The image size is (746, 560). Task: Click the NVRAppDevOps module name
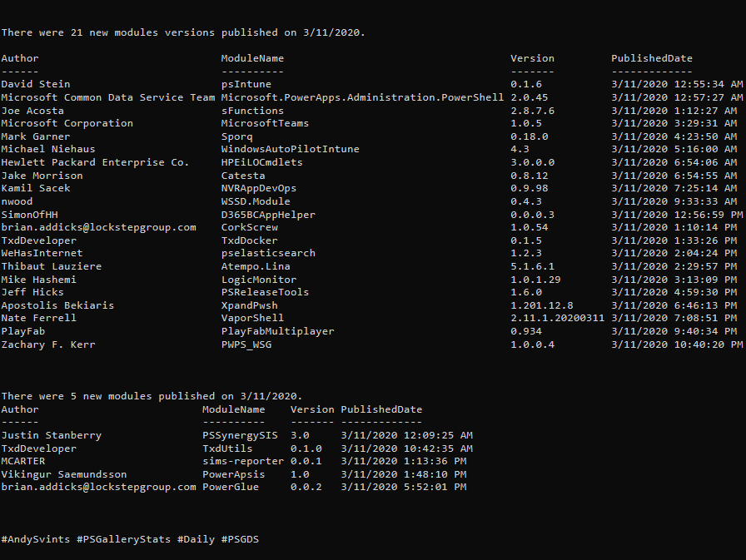click(x=258, y=188)
